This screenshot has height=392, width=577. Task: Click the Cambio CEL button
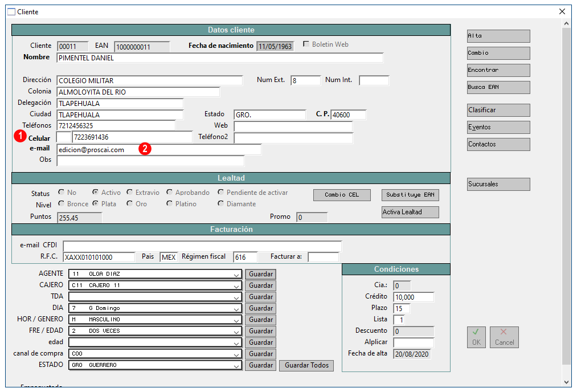(x=342, y=195)
